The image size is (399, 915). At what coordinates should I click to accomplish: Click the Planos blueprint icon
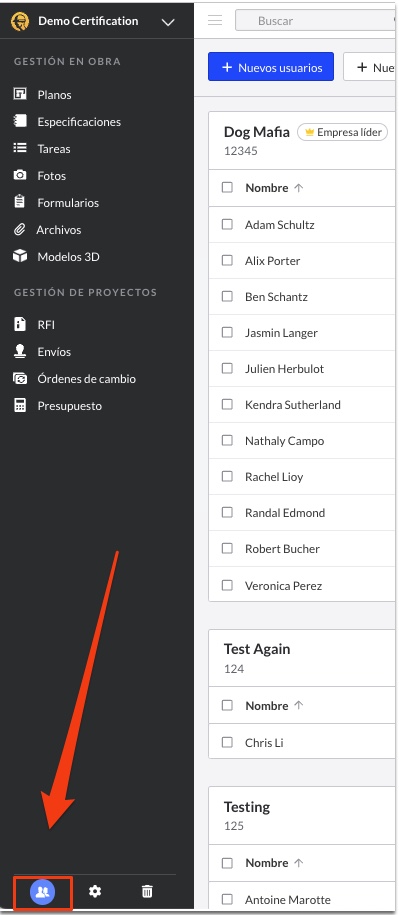(20, 94)
